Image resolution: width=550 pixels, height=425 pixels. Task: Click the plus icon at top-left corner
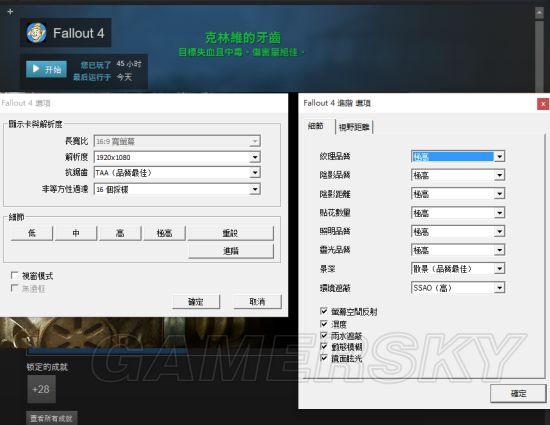coord(10,12)
